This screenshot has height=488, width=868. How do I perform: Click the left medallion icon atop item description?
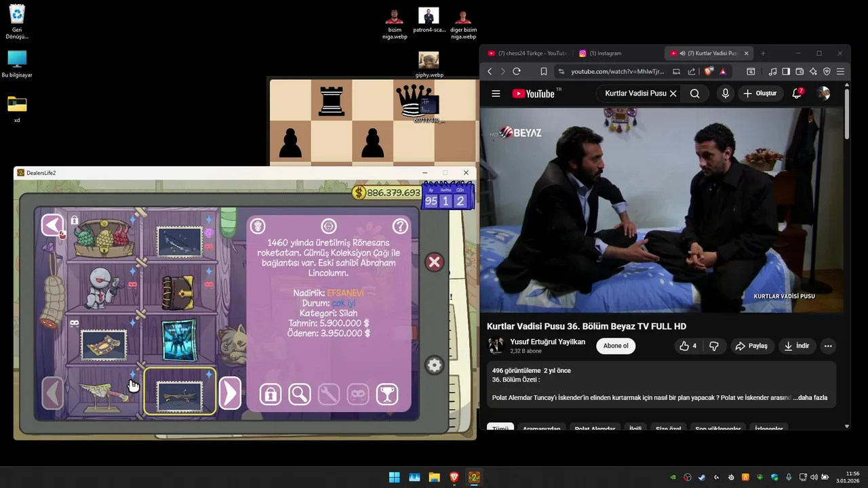258,226
